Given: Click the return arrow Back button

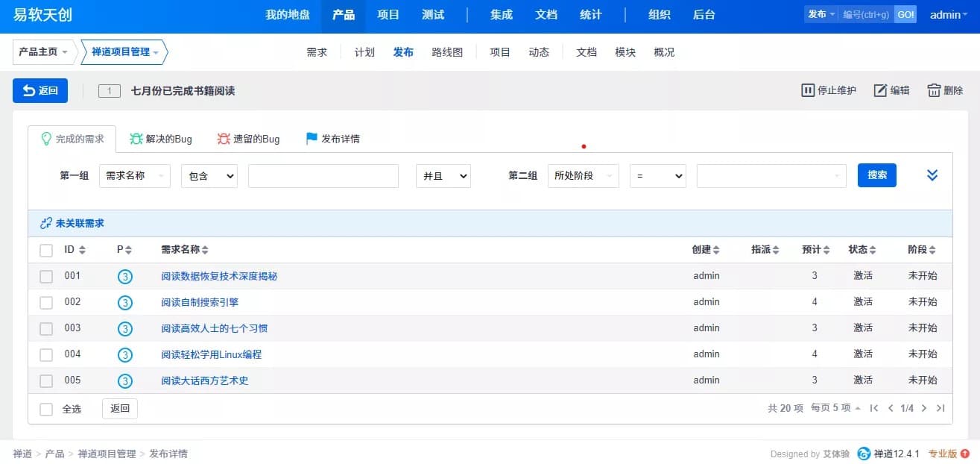Looking at the screenshot, I should point(40,90).
